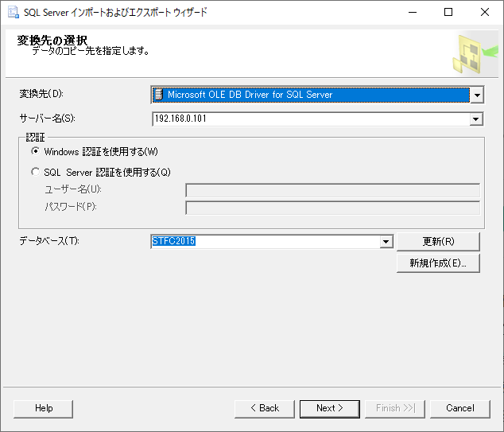Click the database driver icon in the destination combo box
This screenshot has height=432, width=504.
159,95
